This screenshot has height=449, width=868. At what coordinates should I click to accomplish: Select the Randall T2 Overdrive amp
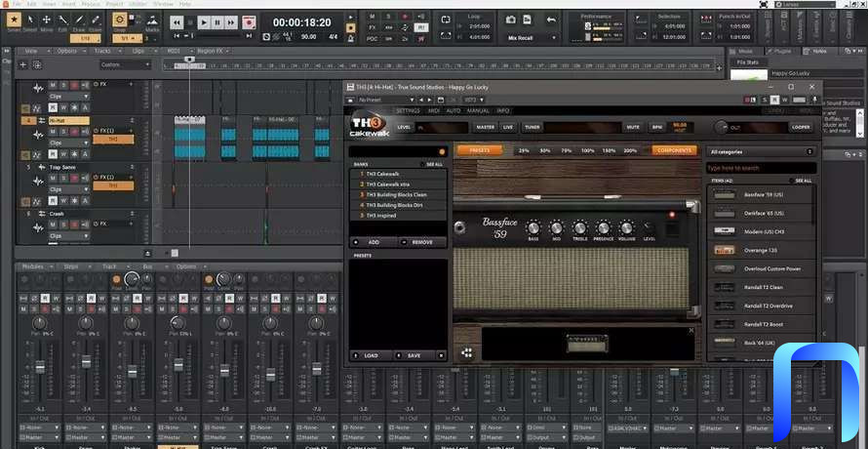coord(760,306)
